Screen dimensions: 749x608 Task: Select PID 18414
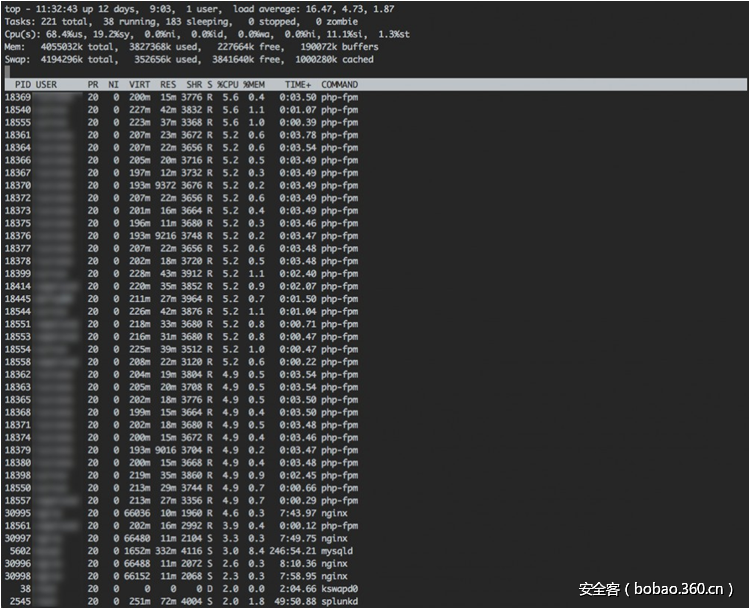click(x=18, y=287)
